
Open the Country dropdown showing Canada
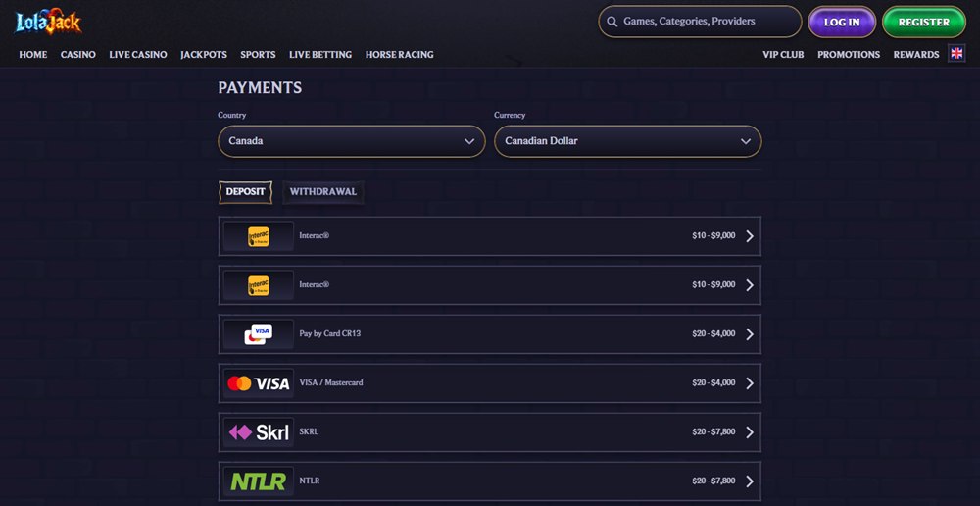click(351, 141)
